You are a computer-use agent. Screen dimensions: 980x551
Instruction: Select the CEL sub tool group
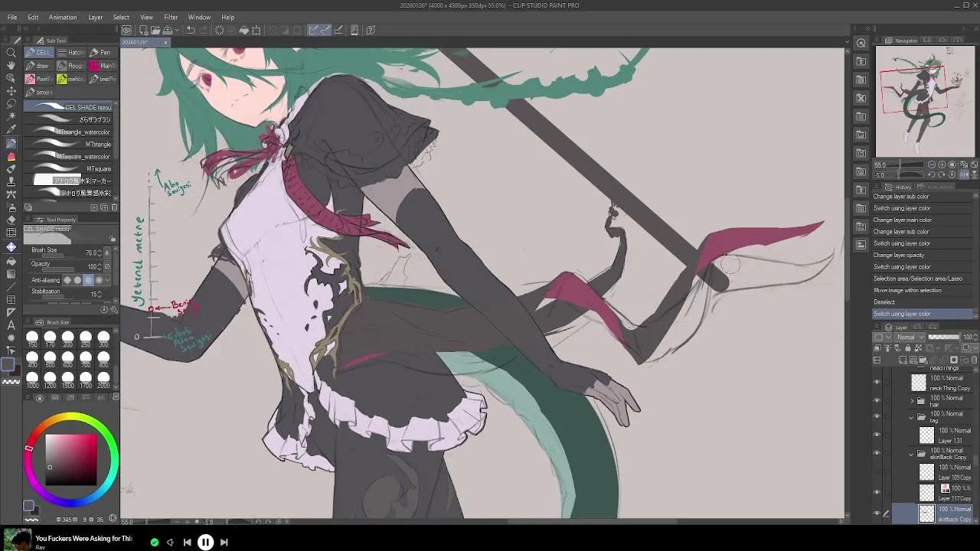[39, 52]
